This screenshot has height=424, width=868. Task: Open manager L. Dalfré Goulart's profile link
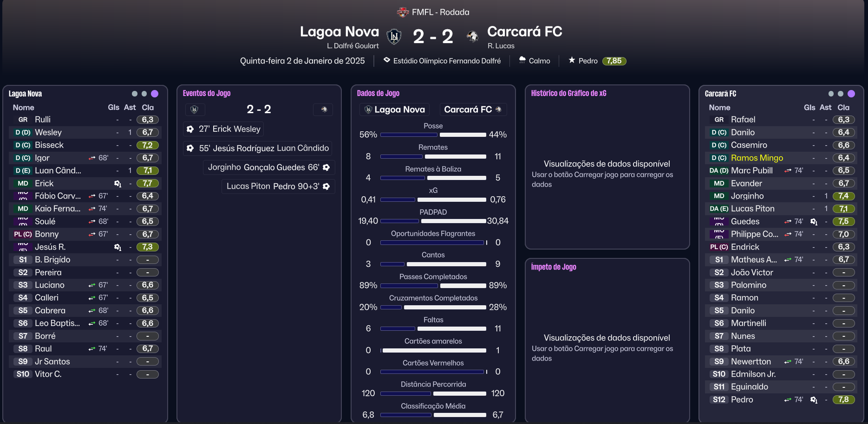[x=352, y=46]
